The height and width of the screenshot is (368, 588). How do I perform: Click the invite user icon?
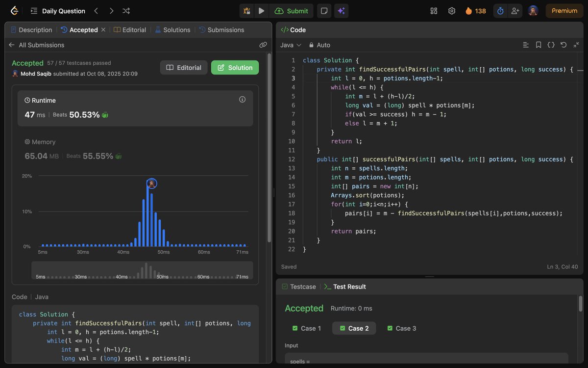514,11
